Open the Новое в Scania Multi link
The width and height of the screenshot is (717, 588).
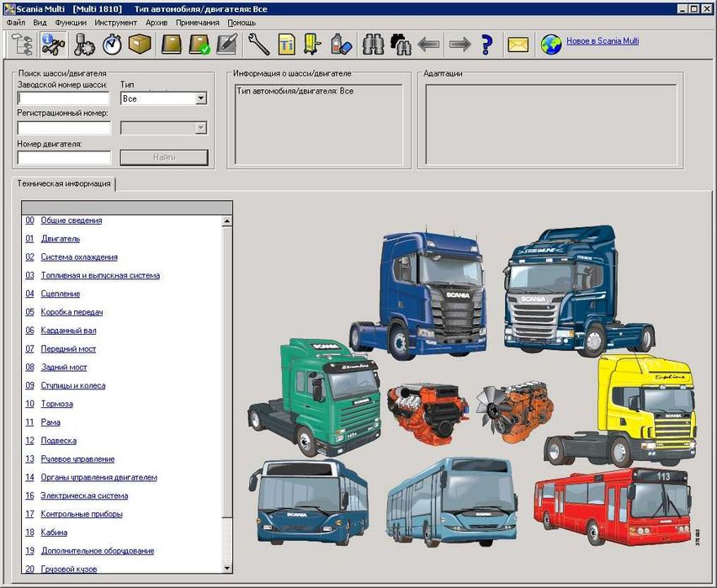coord(602,41)
